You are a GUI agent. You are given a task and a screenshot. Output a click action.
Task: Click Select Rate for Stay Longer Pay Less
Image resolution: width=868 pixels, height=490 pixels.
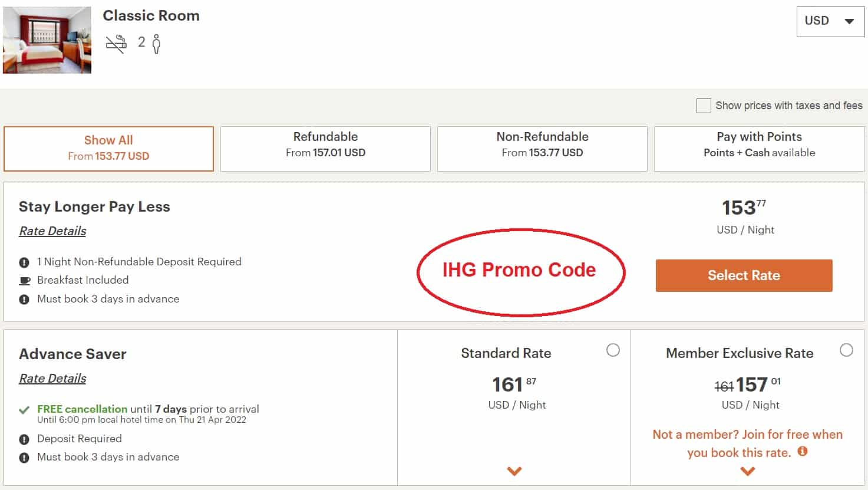[744, 275]
